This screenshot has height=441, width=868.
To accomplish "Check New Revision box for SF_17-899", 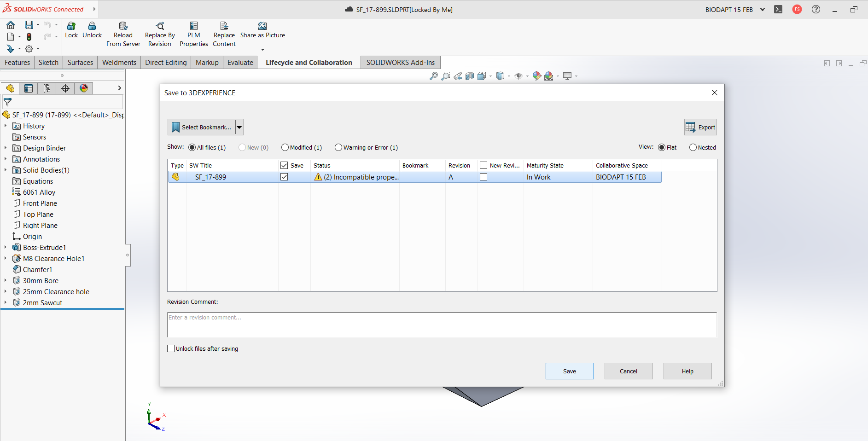I will click(x=484, y=177).
